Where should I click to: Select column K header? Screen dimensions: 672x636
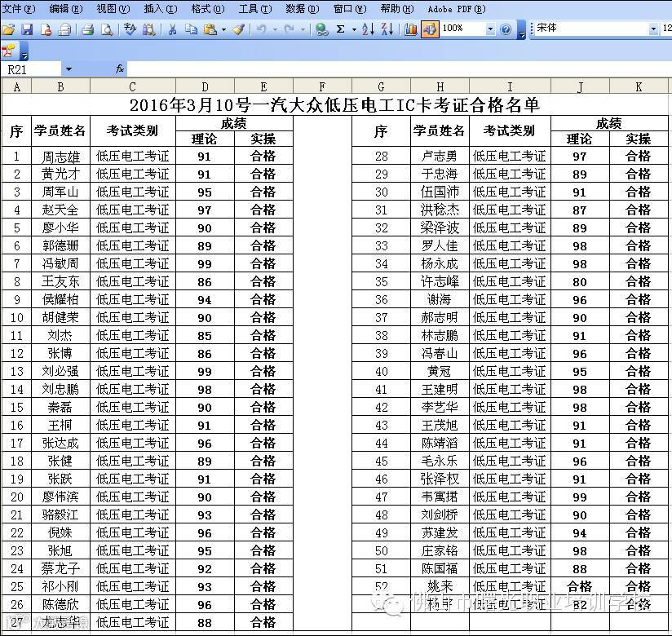(x=639, y=87)
